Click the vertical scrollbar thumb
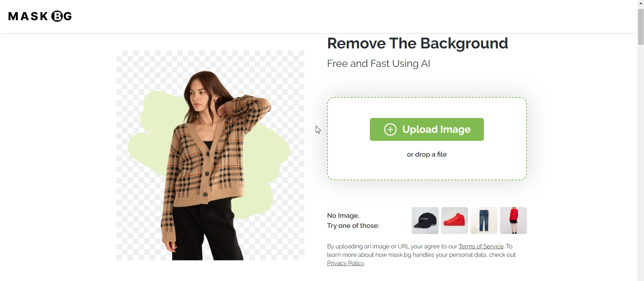Screen dimensions: 644x281 point(641,27)
